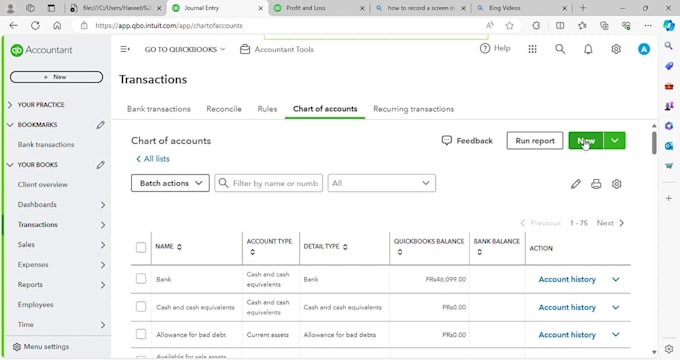Screen dimensions: 680x360
Task: Open the apps grid icon
Action: coord(533,49)
